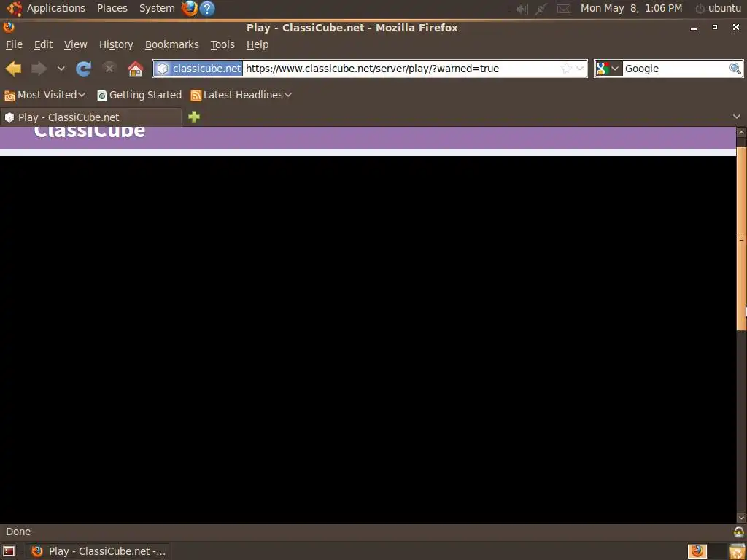
Task: Click the ClassiCube site logo heading
Action: [x=89, y=131]
